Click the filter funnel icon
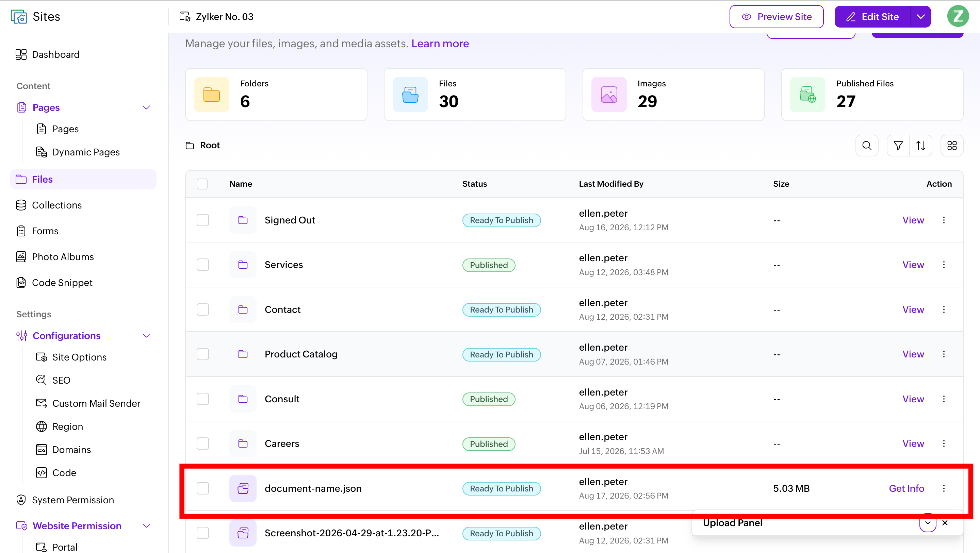Viewport: 980px width, 553px height. pyautogui.click(x=898, y=146)
